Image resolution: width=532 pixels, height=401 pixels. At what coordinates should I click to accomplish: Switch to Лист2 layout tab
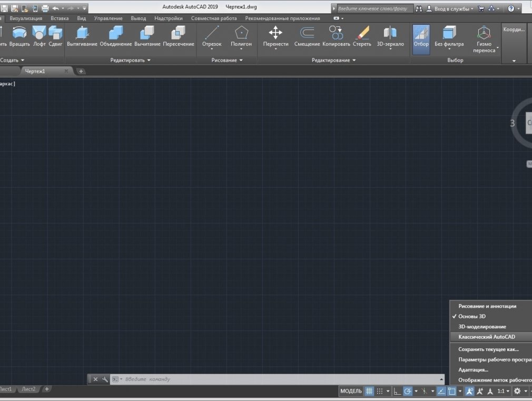28,389
